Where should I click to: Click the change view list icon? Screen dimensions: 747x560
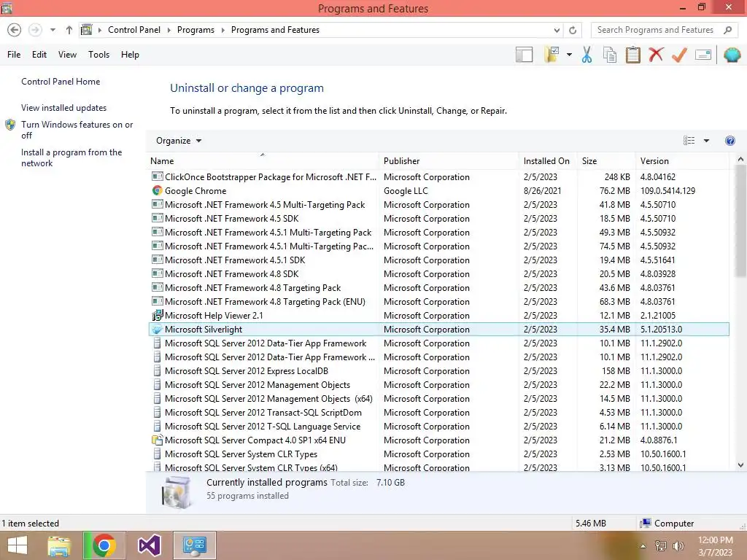tap(689, 141)
